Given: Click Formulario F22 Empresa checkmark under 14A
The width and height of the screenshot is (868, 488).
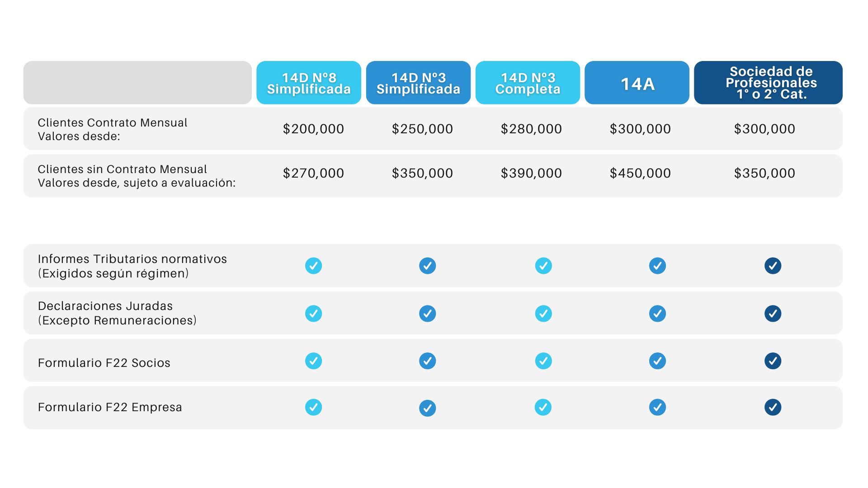Looking at the screenshot, I should pos(657,407).
